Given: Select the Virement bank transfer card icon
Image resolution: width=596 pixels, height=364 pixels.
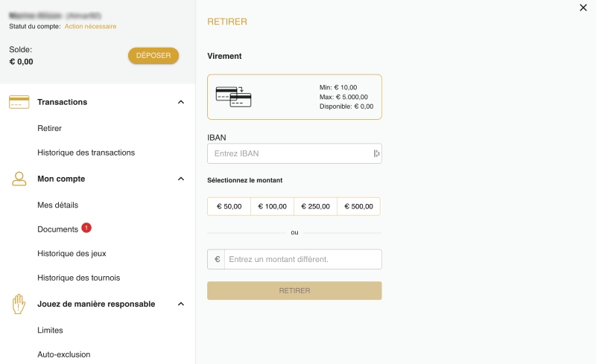Looking at the screenshot, I should (x=233, y=97).
